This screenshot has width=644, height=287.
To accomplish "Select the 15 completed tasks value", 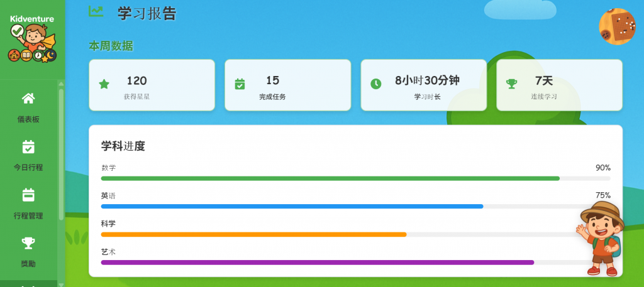I will [x=273, y=80].
